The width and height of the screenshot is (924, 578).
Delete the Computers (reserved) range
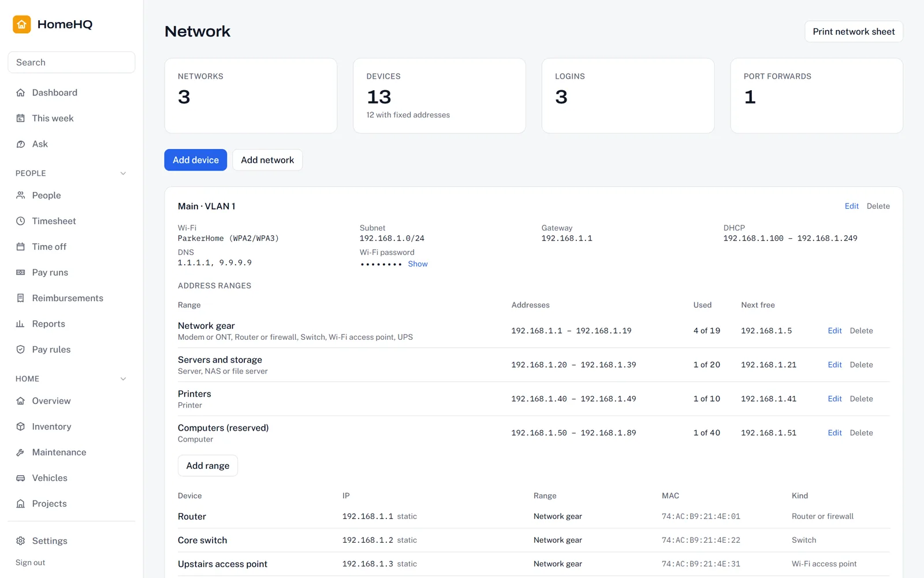click(861, 433)
